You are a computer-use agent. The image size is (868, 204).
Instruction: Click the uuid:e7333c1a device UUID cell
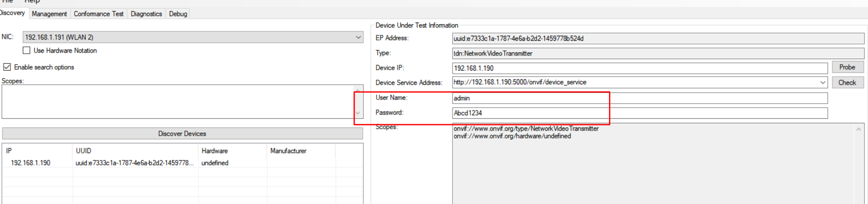pyautogui.click(x=135, y=163)
